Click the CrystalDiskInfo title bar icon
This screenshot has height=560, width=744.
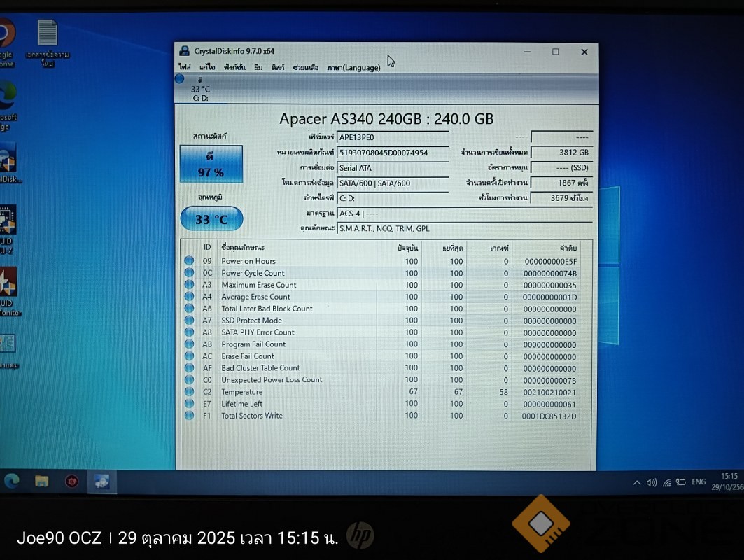(184, 51)
